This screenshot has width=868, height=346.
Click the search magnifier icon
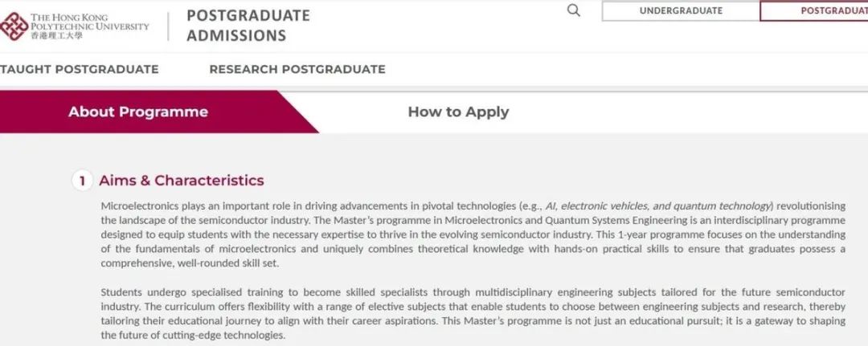tap(574, 10)
